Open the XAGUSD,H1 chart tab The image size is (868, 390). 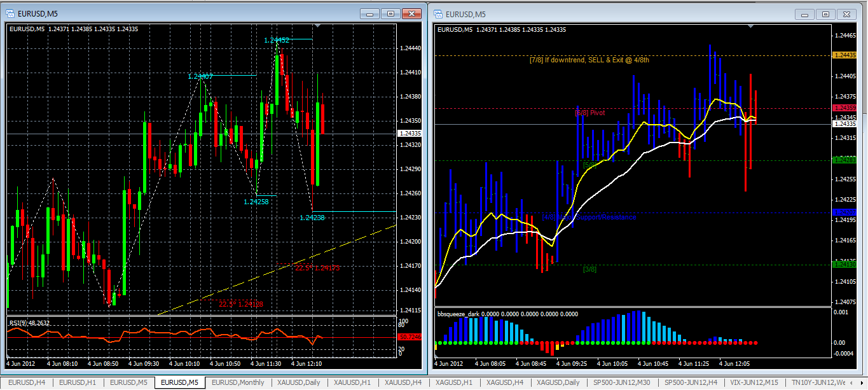(x=454, y=382)
